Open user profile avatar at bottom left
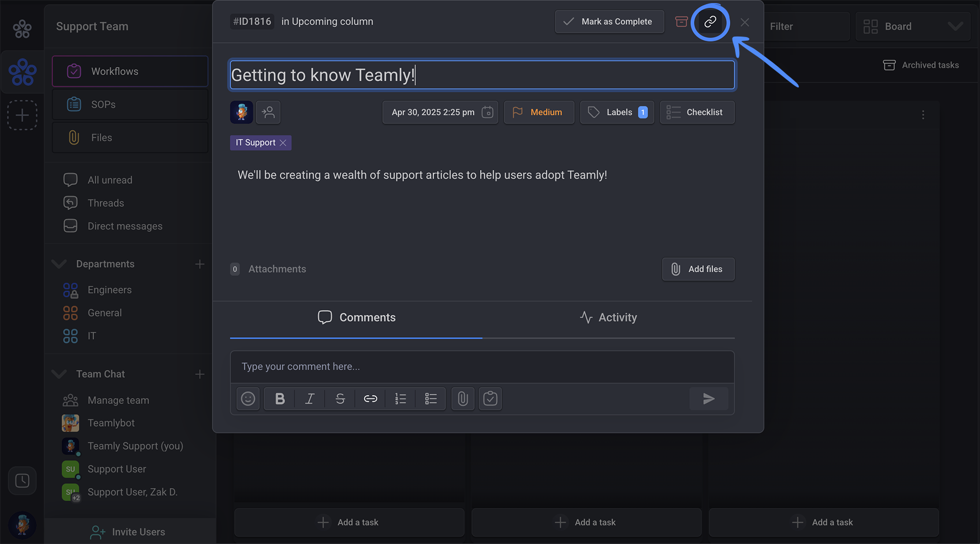Image resolution: width=980 pixels, height=544 pixels. 22,525
